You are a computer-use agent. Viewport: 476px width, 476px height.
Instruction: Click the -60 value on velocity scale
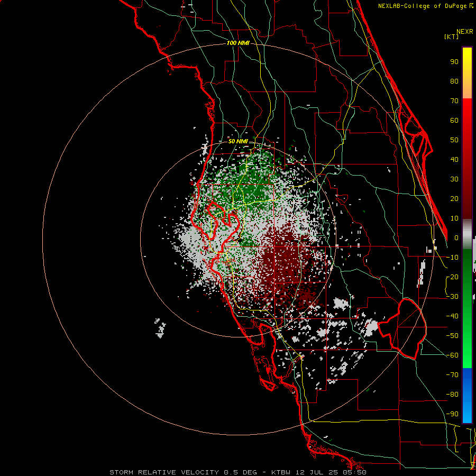(x=452, y=355)
